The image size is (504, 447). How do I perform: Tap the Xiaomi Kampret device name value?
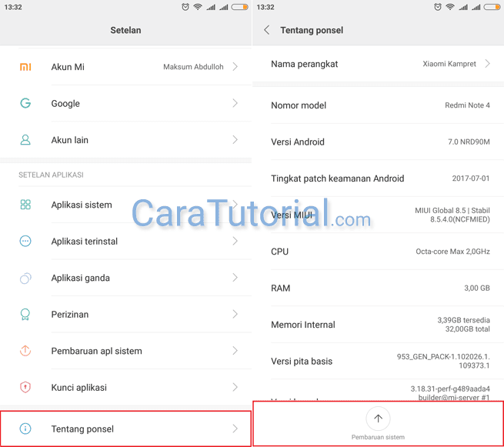point(449,64)
